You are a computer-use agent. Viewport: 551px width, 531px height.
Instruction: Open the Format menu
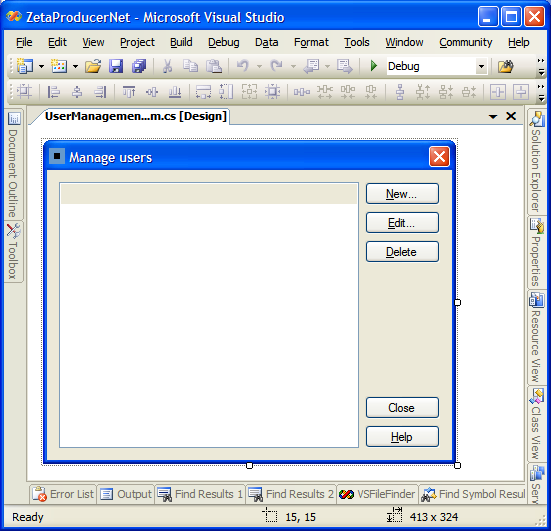[311, 42]
